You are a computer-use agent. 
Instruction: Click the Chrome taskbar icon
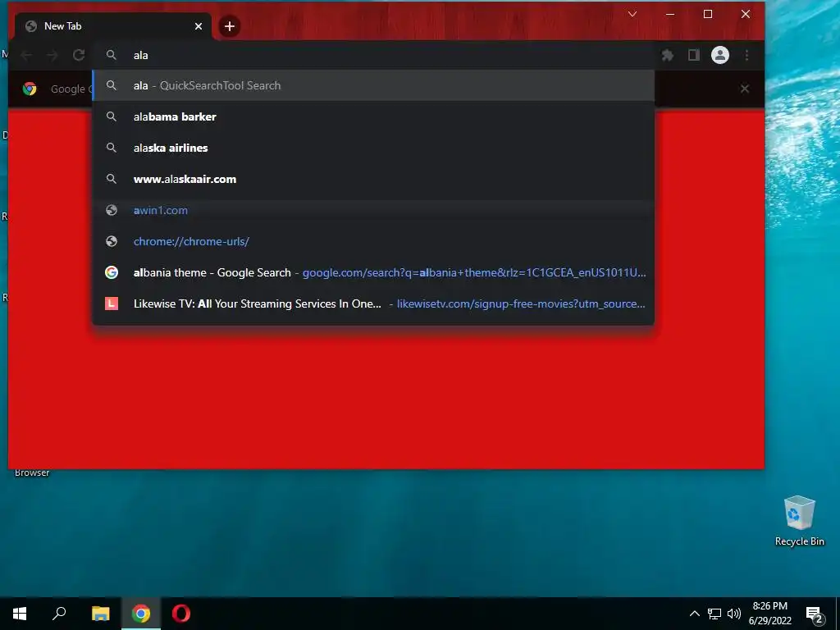coord(141,614)
